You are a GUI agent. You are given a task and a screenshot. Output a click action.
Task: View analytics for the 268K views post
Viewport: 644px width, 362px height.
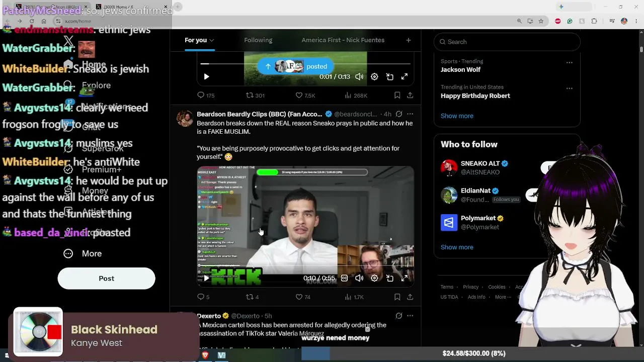(356, 95)
